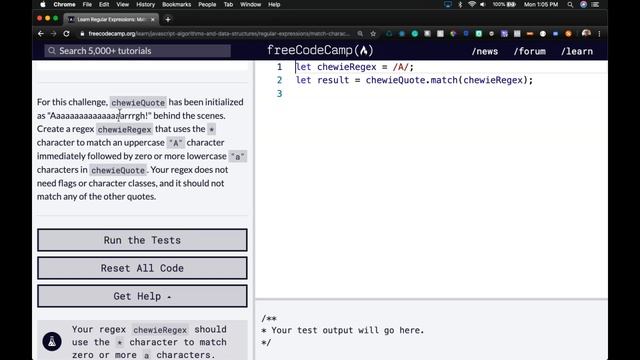Click the battery status indicator
Screen dimensions: 640x360
tap(504, 4)
